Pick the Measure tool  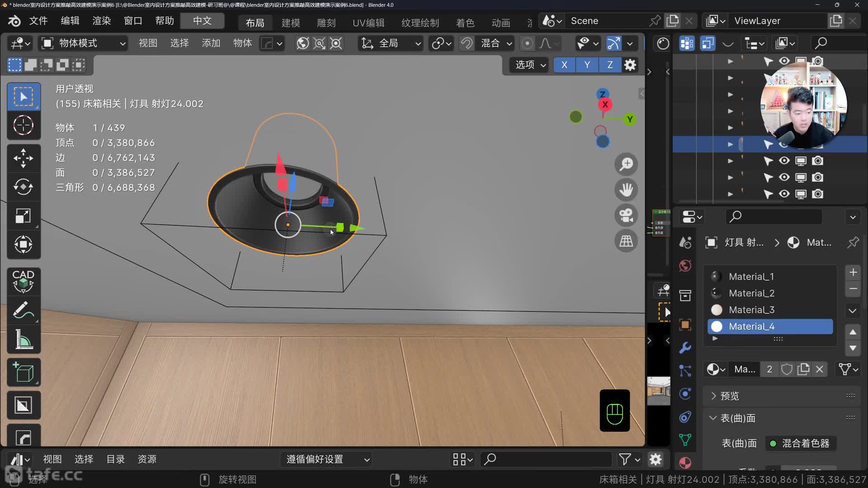click(23, 339)
